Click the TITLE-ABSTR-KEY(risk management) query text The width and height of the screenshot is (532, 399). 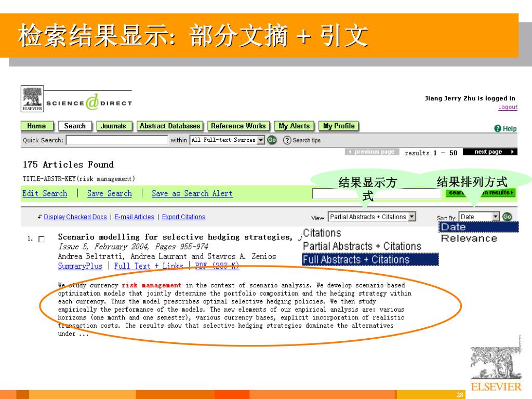click(x=79, y=179)
